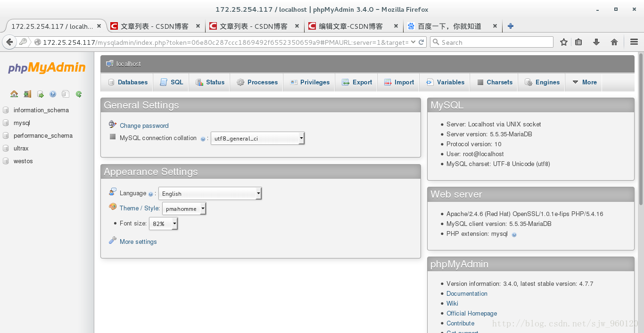Select the information_schema database
Image resolution: width=644 pixels, height=333 pixels.
pos(41,110)
